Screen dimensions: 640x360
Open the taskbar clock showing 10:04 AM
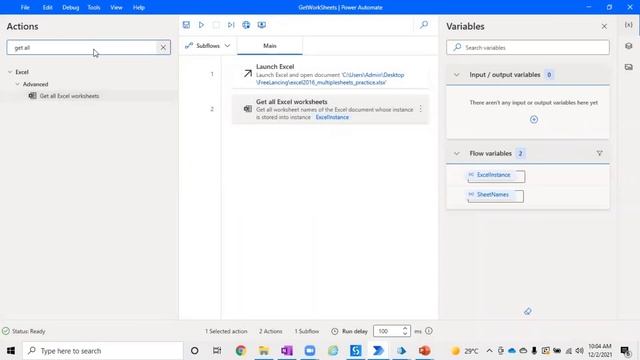pos(600,351)
